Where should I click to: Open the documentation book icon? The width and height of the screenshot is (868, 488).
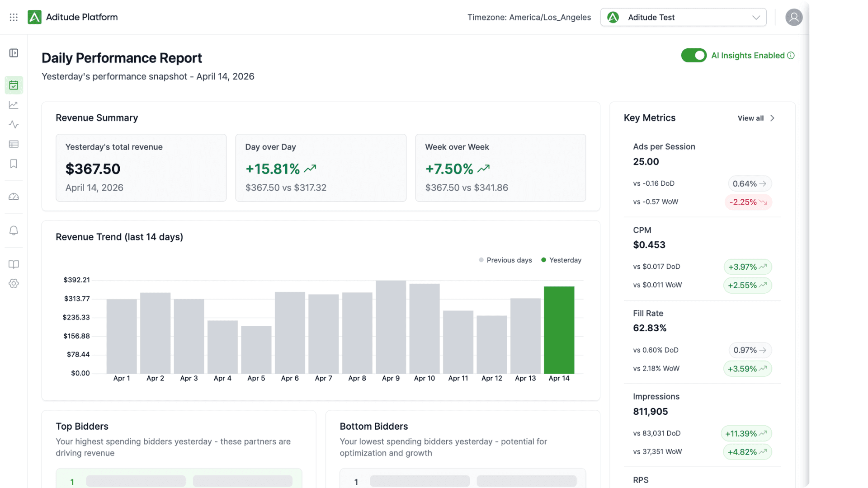[x=14, y=264]
